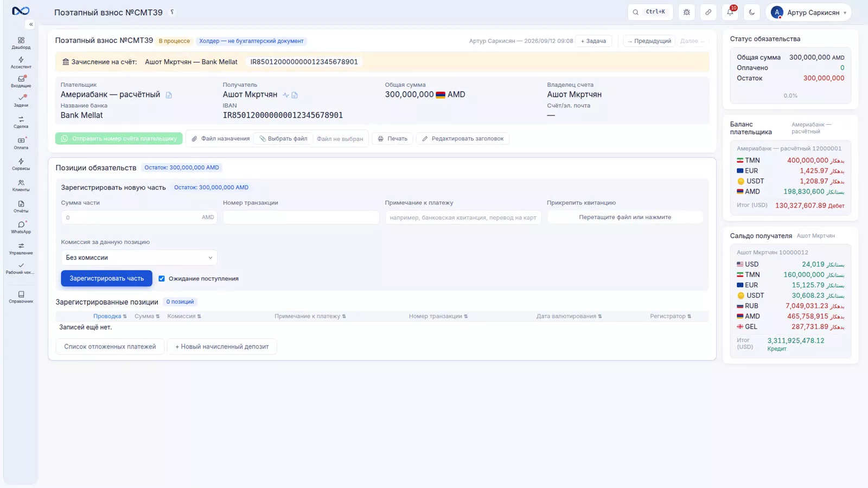Click the Номер транзакции input field
The width and height of the screenshot is (868, 488).
click(301, 217)
